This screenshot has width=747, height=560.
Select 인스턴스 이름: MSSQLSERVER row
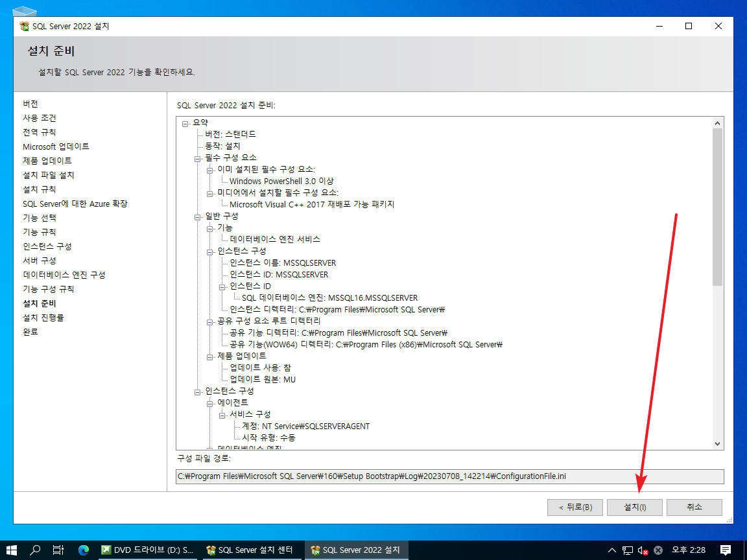[x=283, y=263]
